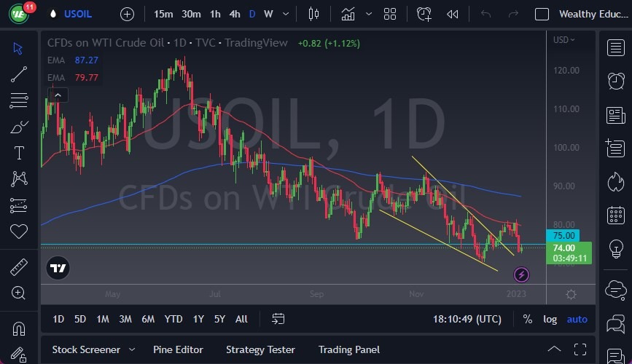Open the measure ruler tool
Viewport: 632px width, 364px height.
click(x=19, y=267)
